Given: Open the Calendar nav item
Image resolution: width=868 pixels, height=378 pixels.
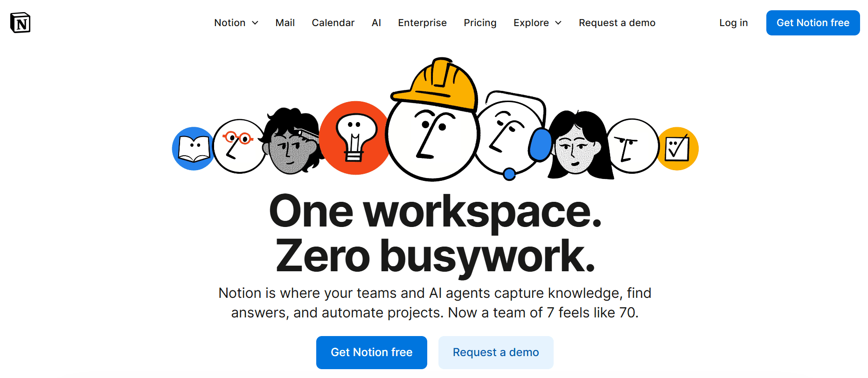Looking at the screenshot, I should tap(333, 23).
